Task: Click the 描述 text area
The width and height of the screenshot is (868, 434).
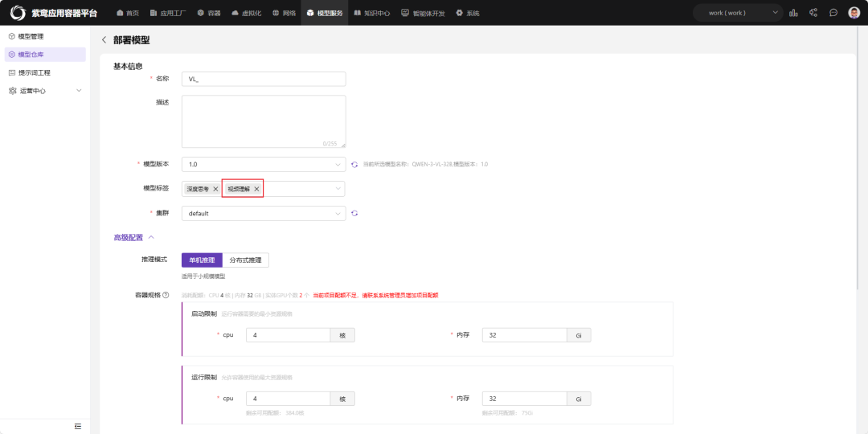Action: [x=263, y=121]
